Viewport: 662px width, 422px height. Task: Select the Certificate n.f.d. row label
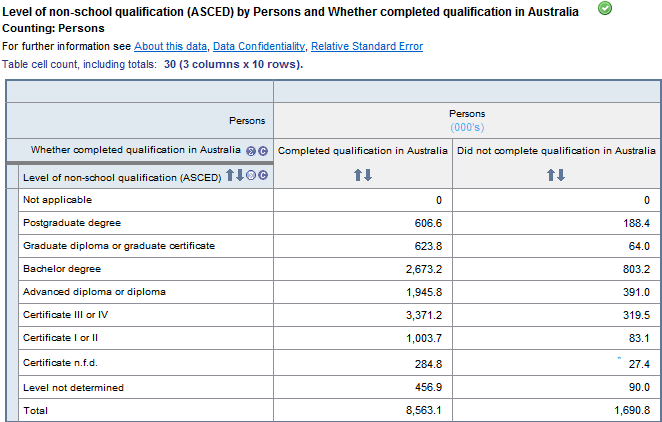(x=60, y=363)
